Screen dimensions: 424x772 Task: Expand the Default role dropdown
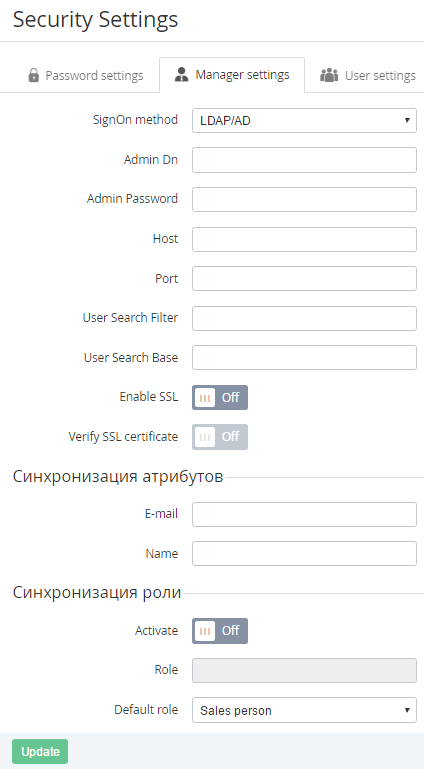(304, 710)
